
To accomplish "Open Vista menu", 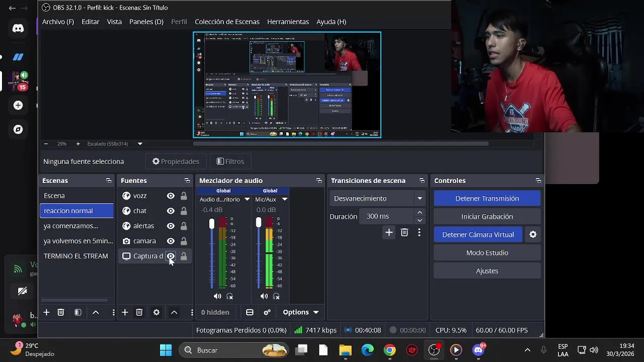I will 114,22.
